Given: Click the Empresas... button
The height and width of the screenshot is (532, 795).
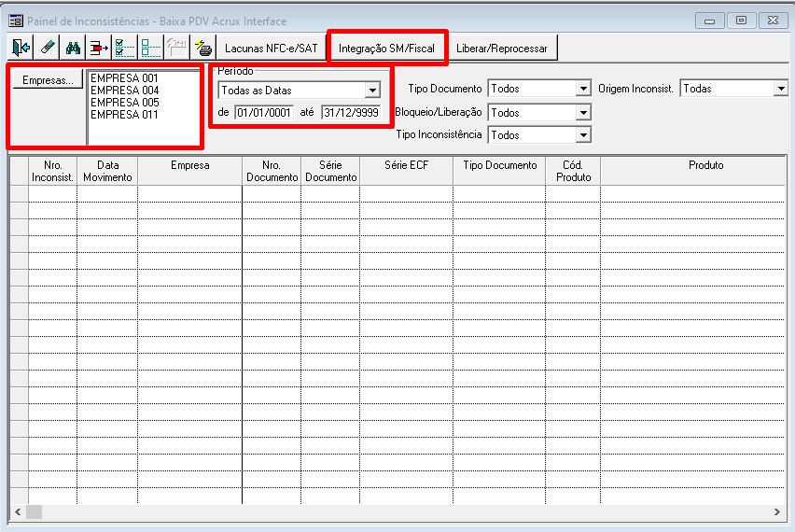Looking at the screenshot, I should [x=48, y=80].
